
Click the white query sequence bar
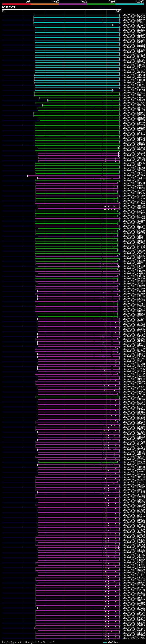tap(61, 10)
